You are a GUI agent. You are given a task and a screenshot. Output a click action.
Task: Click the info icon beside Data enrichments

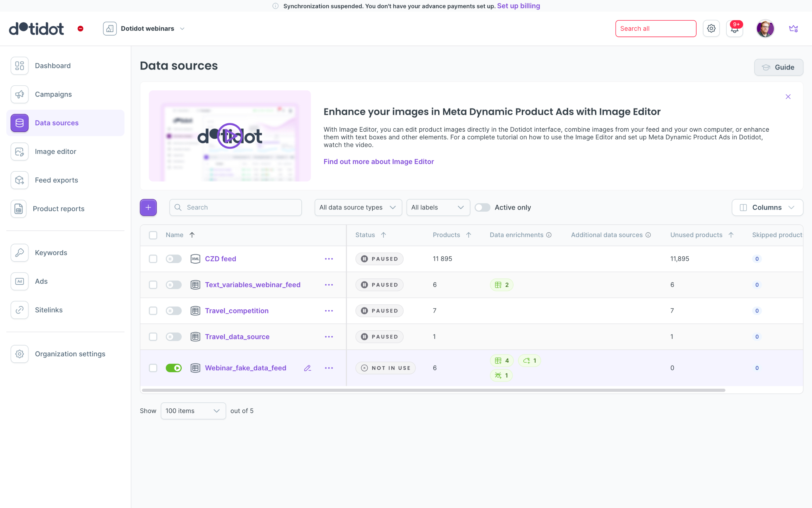[x=549, y=235]
